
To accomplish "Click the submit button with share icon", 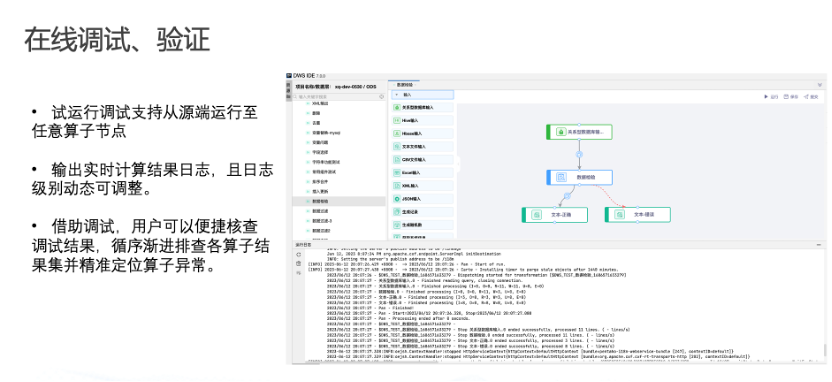I will [811, 97].
